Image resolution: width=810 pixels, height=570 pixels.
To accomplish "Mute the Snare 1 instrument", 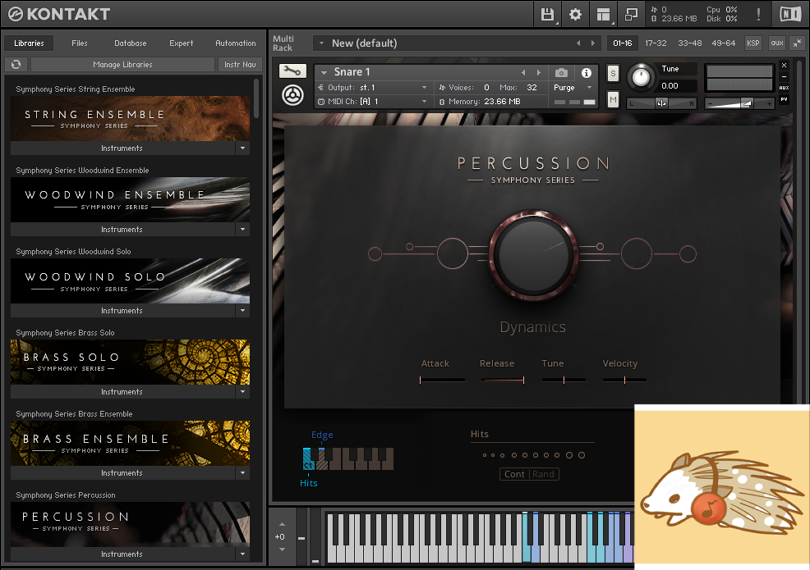I will coord(613,99).
